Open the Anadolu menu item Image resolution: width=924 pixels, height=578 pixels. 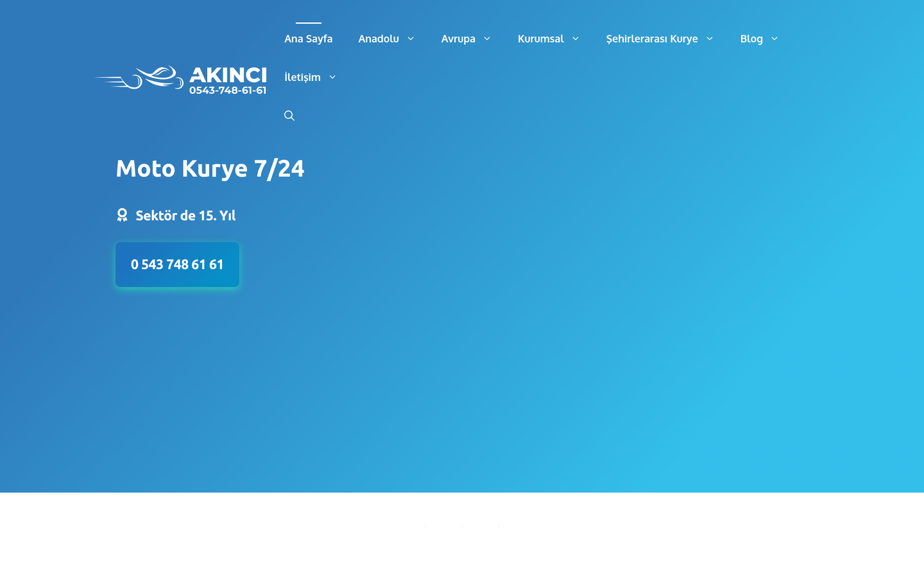coord(379,39)
